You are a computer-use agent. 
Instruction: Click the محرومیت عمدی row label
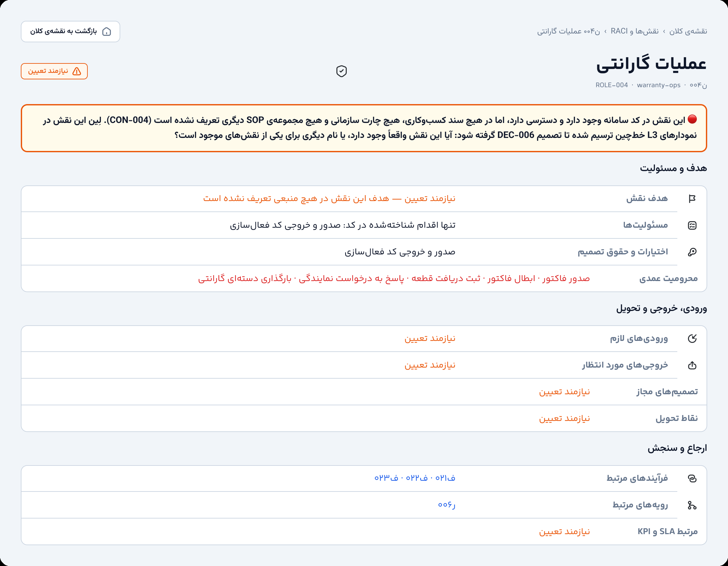pos(668,278)
